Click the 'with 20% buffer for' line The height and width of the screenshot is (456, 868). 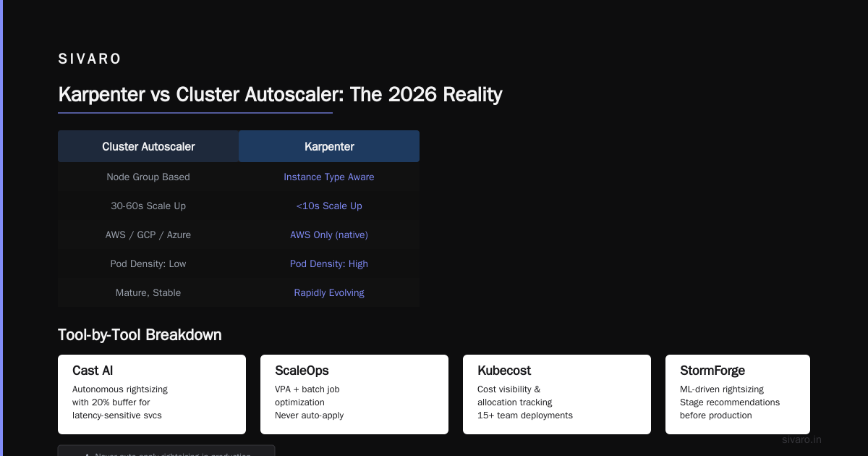pyautogui.click(x=111, y=402)
